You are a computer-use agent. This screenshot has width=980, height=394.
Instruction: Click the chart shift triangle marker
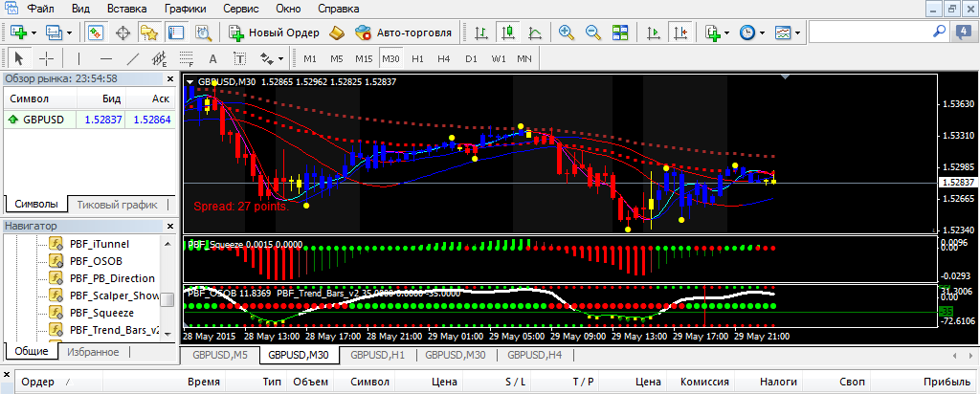click(x=787, y=77)
